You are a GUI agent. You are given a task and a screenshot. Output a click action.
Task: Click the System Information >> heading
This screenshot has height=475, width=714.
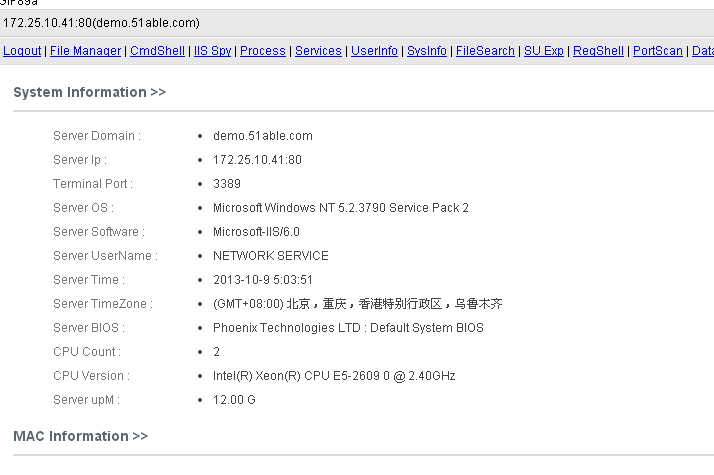(90, 92)
